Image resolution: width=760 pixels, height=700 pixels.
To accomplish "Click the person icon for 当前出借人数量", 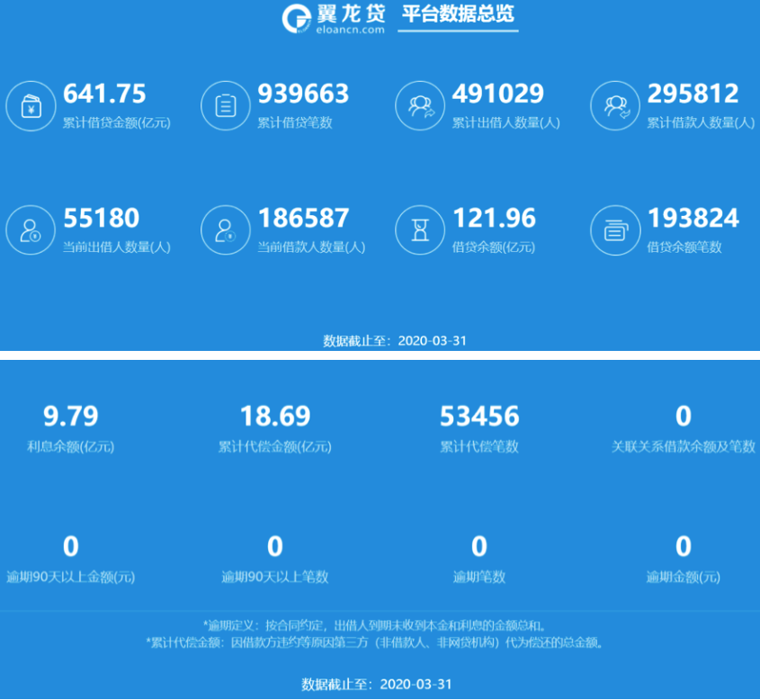I will 31,230.
